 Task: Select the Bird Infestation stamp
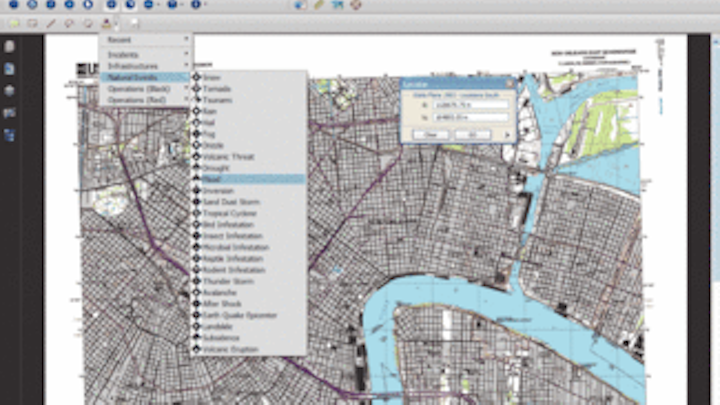(248, 225)
